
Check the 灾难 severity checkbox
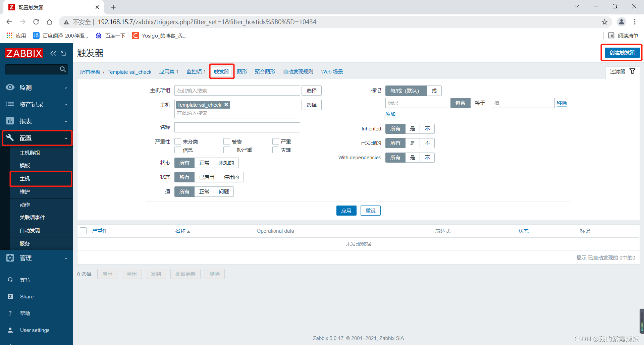pos(276,150)
